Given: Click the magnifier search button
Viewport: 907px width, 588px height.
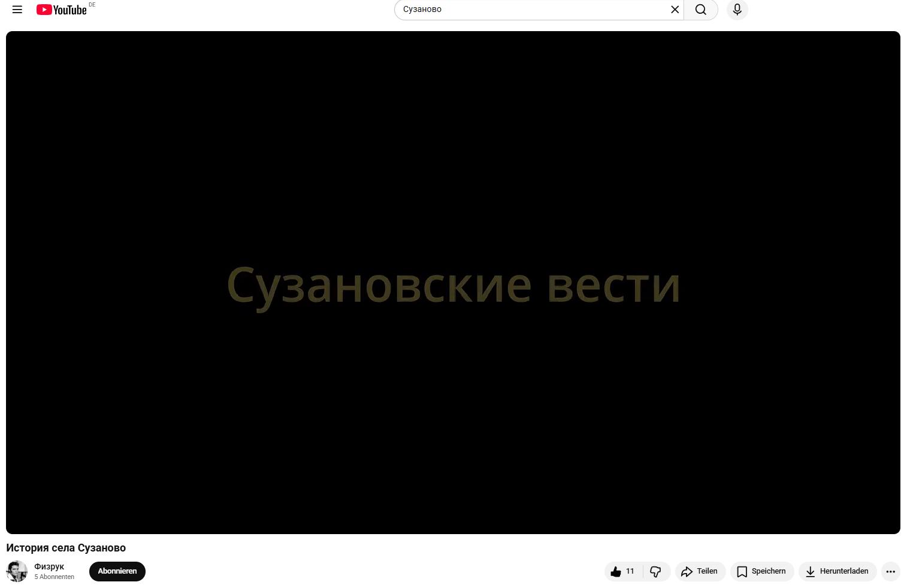Looking at the screenshot, I should click(x=700, y=10).
